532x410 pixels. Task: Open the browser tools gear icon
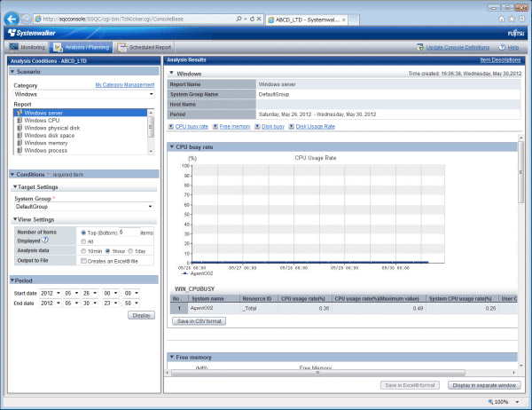521,19
